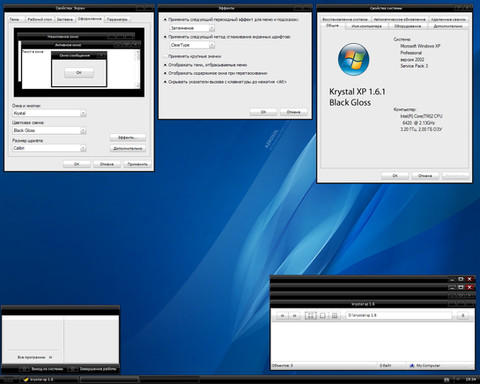This screenshot has width=480, height=384.
Task: Select the Общие tab in System Properties
Action: tap(332, 25)
